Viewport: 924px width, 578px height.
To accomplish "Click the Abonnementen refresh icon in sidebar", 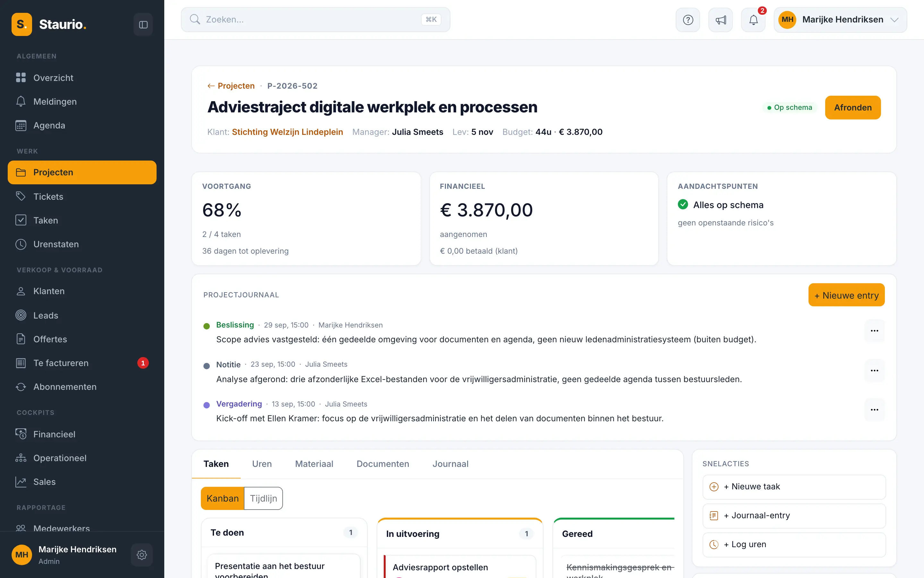I will coord(21,387).
